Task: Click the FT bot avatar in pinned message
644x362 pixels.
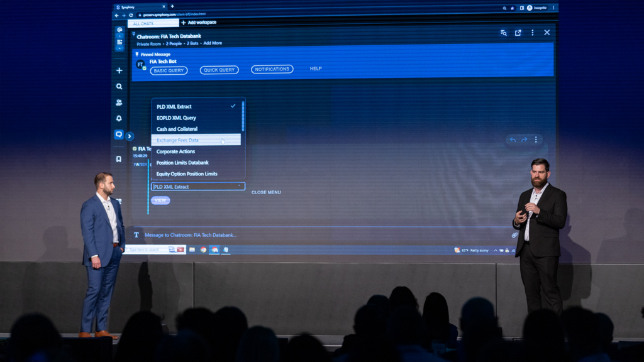Action: coord(140,65)
